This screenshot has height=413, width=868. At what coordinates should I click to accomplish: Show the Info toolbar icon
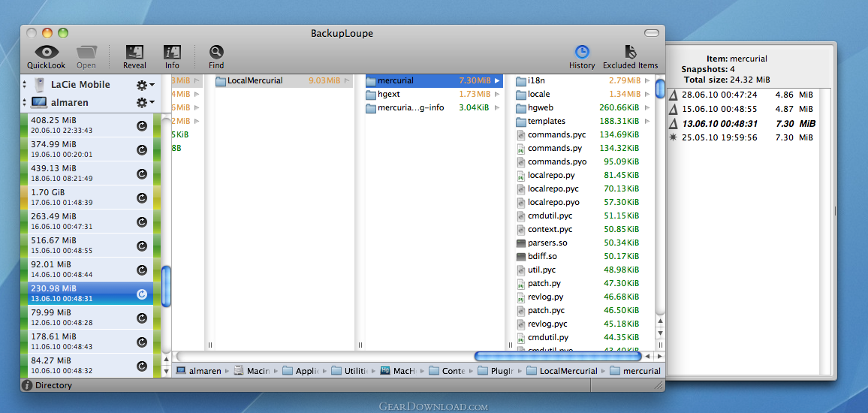[x=172, y=53]
